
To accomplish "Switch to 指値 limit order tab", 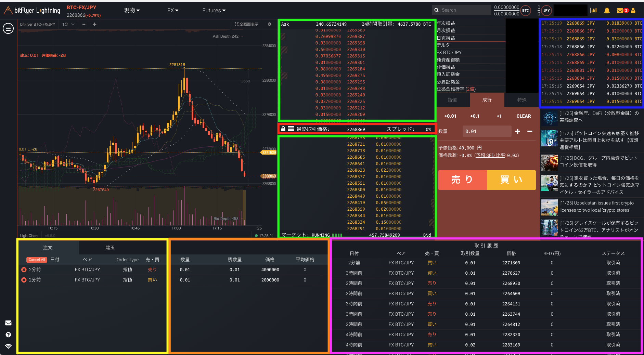I will tap(452, 100).
